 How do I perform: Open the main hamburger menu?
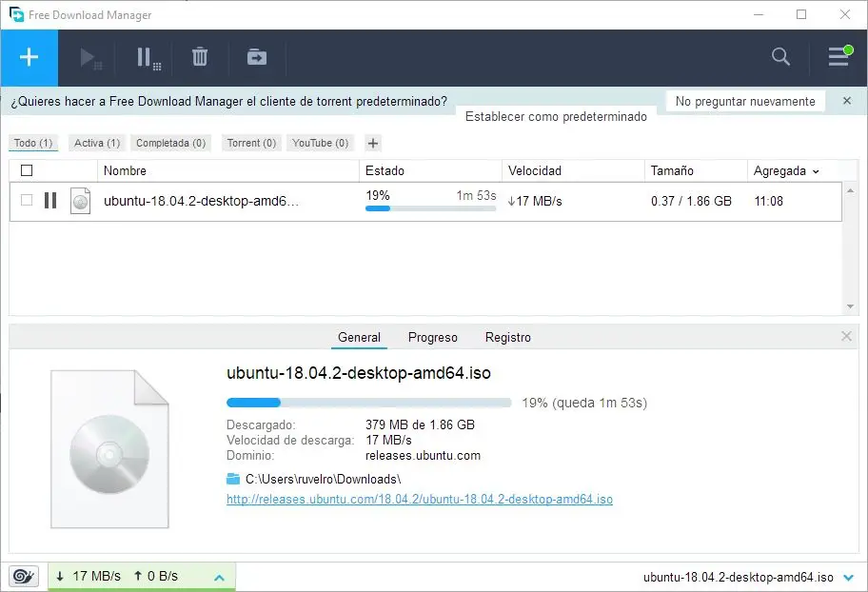coord(839,56)
